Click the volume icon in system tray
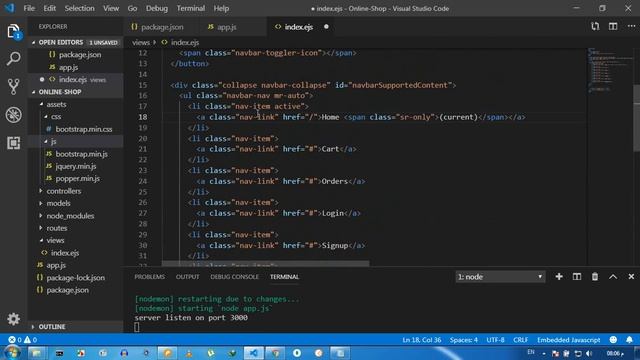 [x=589, y=353]
